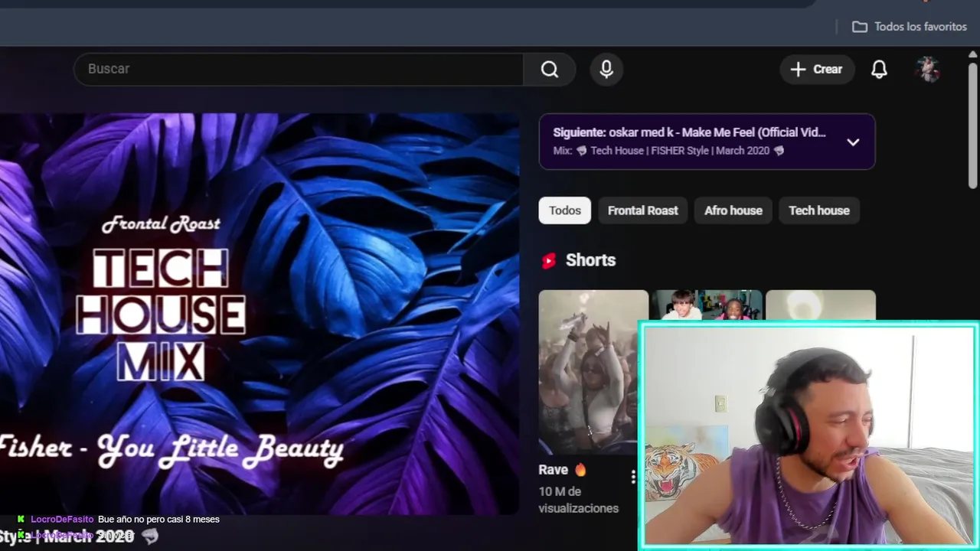Click the Crear button
Image resolution: width=980 pixels, height=551 pixels.
817,69
